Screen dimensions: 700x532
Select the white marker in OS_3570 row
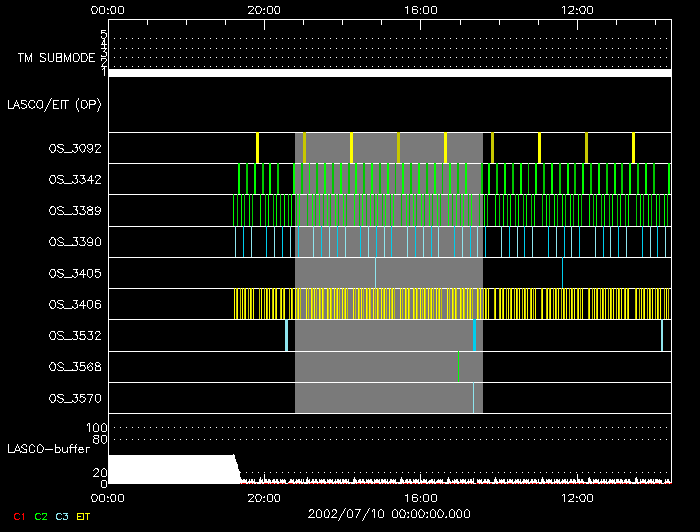point(473,398)
